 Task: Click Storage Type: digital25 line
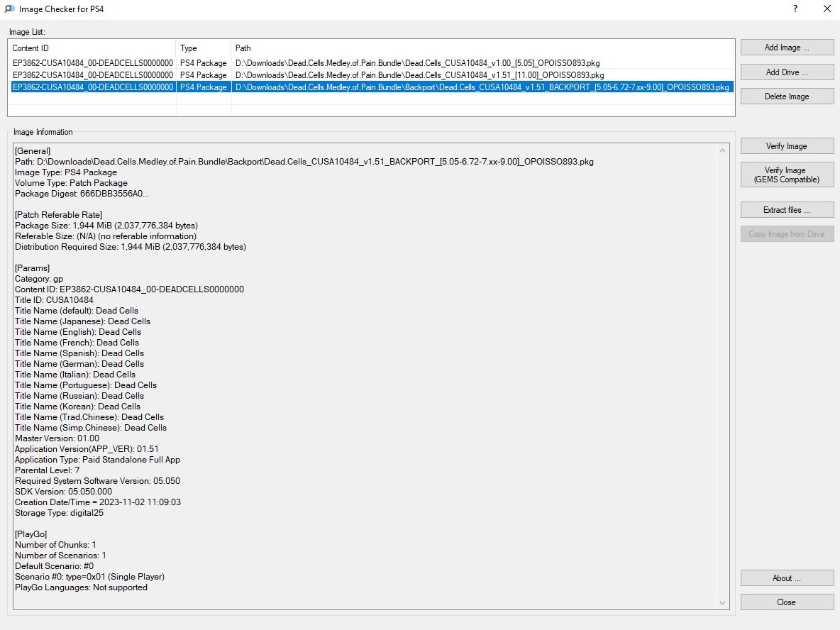pyautogui.click(x=59, y=513)
